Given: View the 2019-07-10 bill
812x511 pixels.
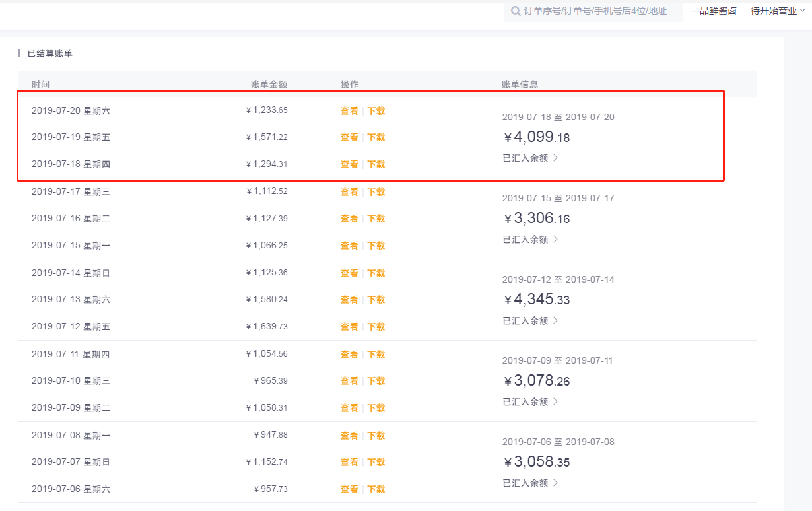Looking at the screenshot, I should point(349,381).
